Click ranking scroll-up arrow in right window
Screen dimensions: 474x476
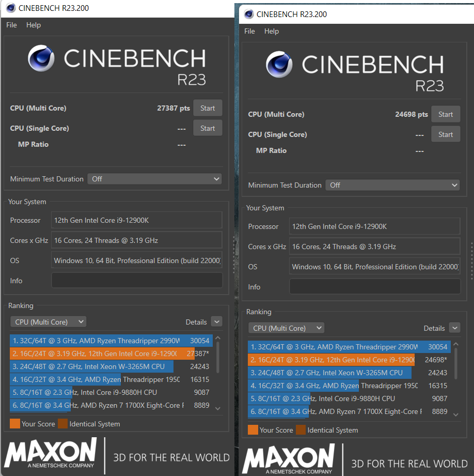click(x=455, y=344)
